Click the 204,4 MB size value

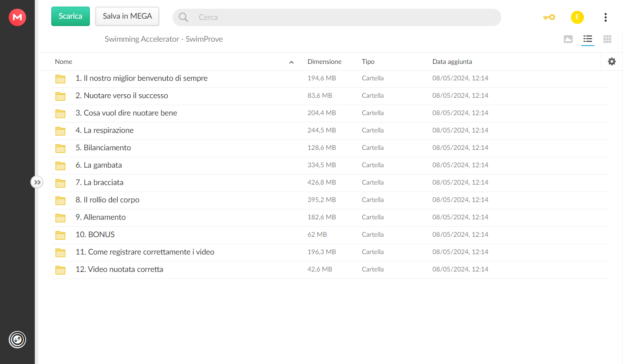[321, 113]
